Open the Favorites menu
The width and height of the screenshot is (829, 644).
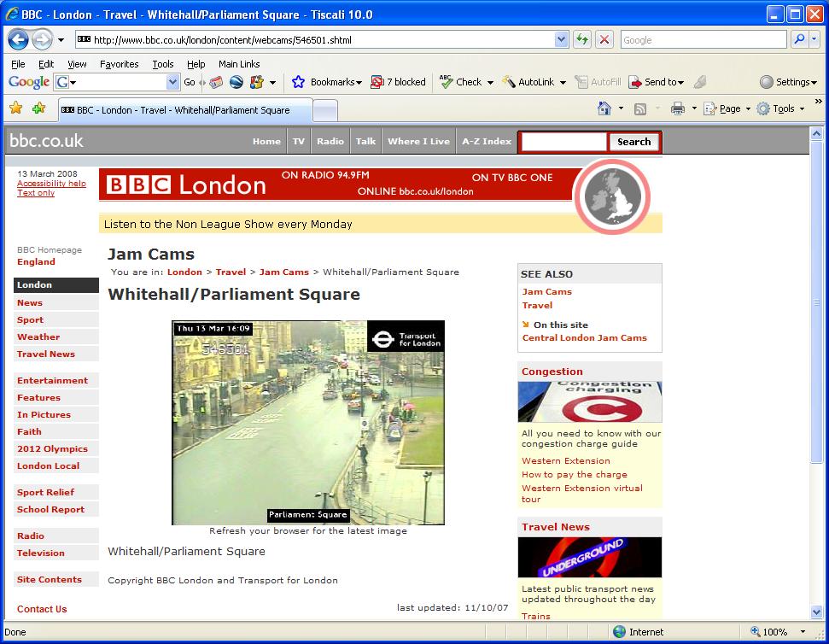pos(119,63)
